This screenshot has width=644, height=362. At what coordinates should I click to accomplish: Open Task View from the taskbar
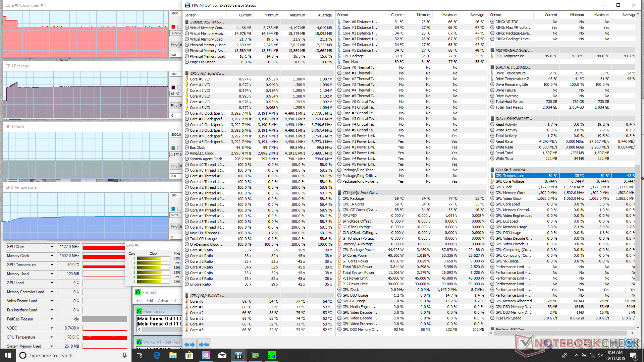pyautogui.click(x=140, y=355)
